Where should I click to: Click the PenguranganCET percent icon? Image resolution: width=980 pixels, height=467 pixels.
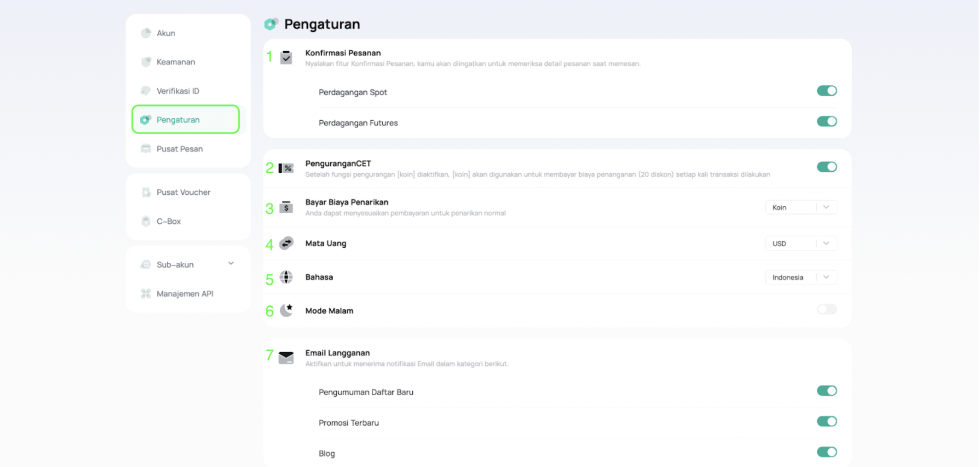point(286,168)
